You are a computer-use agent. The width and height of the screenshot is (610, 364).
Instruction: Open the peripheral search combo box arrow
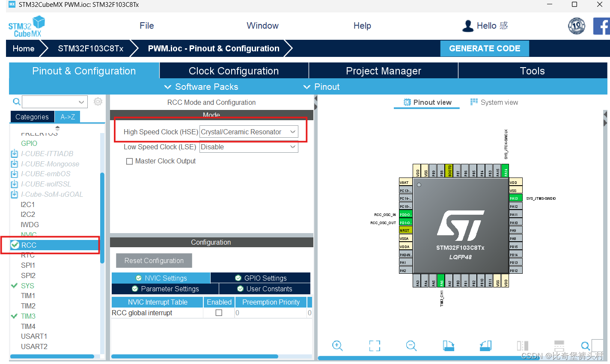[x=81, y=102]
